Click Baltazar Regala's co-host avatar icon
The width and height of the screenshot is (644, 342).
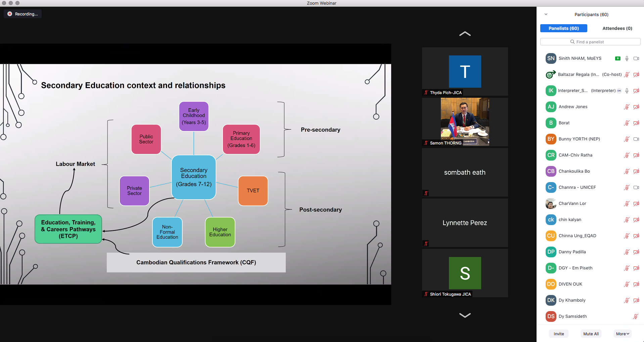(x=551, y=75)
